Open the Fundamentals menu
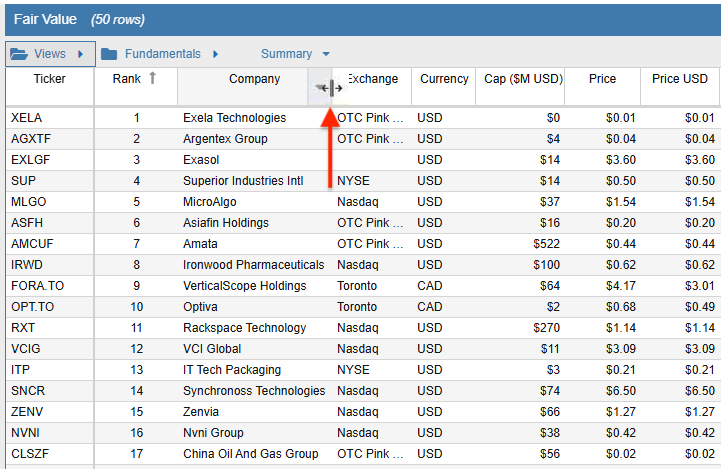 163,54
